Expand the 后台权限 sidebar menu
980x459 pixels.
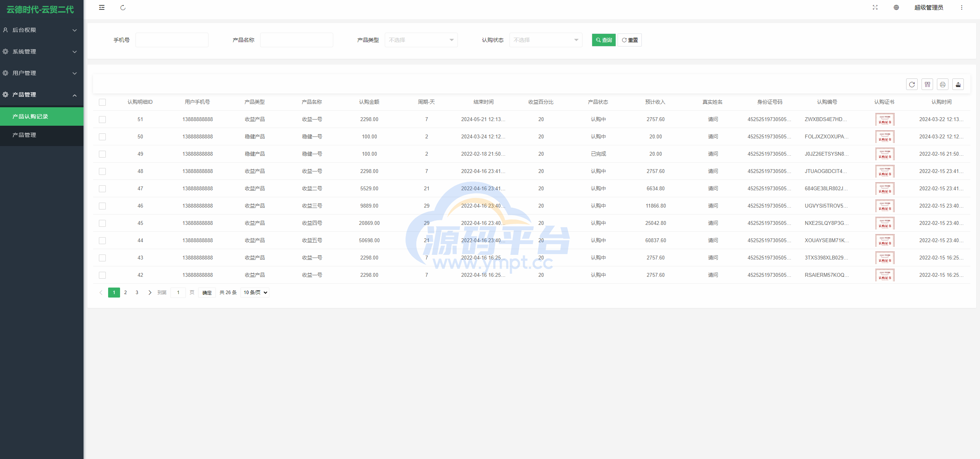click(42, 30)
